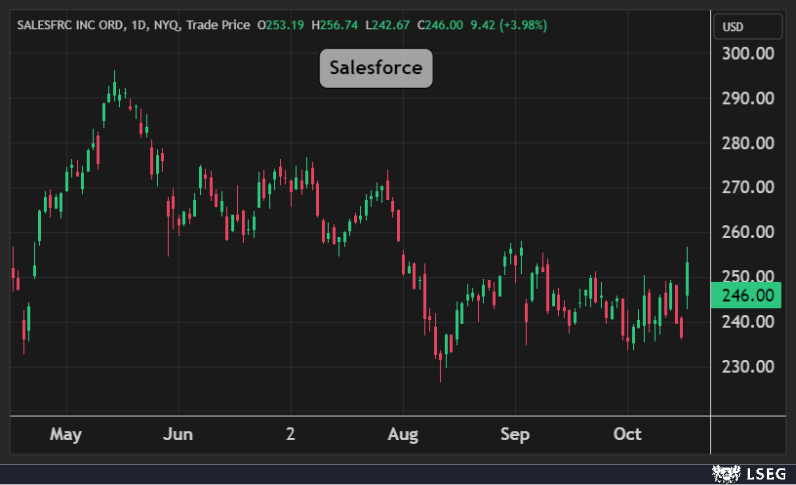Screen dimensions: 796x485
Task: Click the Jun label on time axis
Action: (x=177, y=434)
